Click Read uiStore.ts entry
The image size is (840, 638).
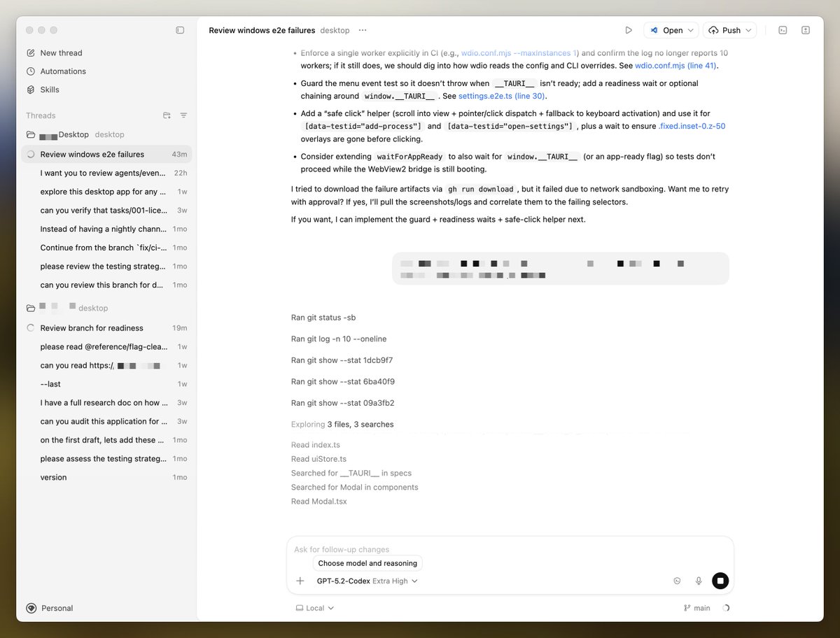318,459
